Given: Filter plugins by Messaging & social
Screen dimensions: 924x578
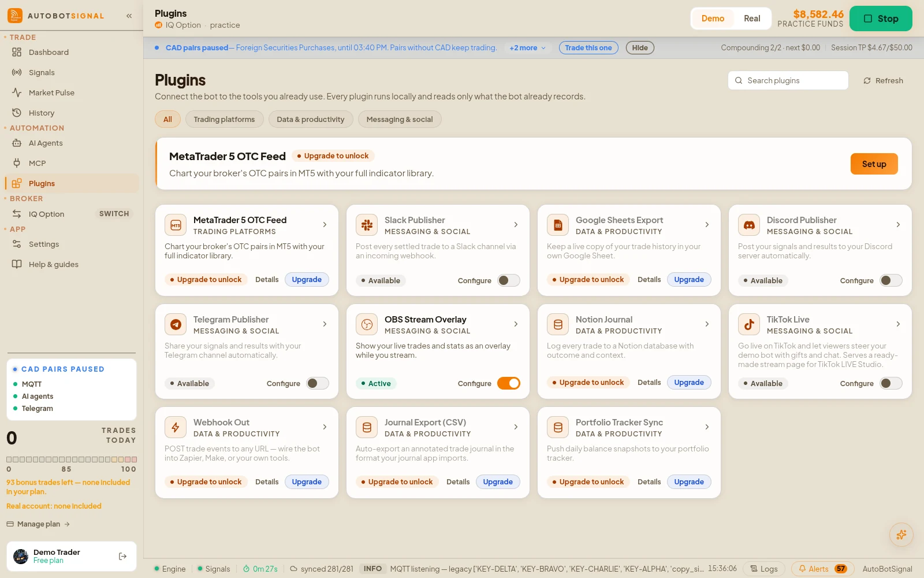Looking at the screenshot, I should click(x=400, y=119).
